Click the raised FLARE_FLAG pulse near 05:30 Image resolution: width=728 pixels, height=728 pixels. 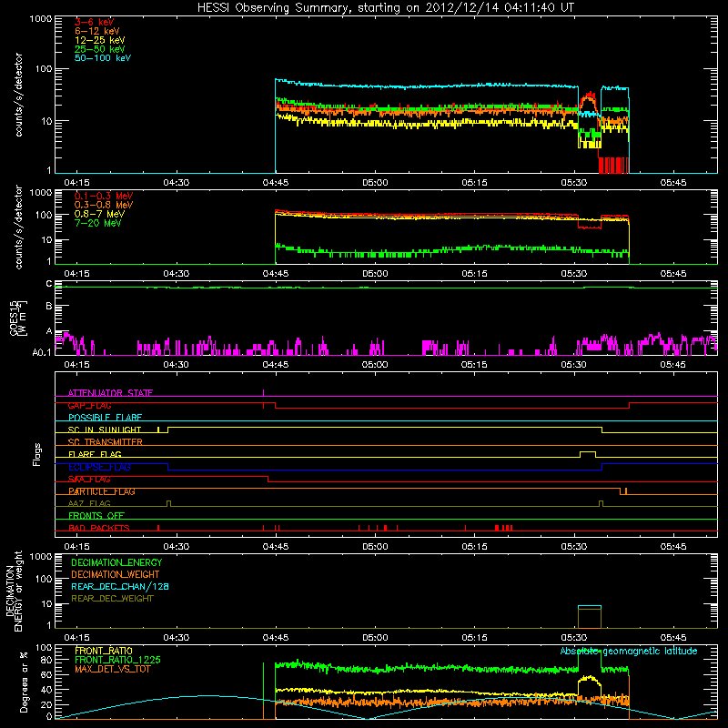tap(588, 454)
